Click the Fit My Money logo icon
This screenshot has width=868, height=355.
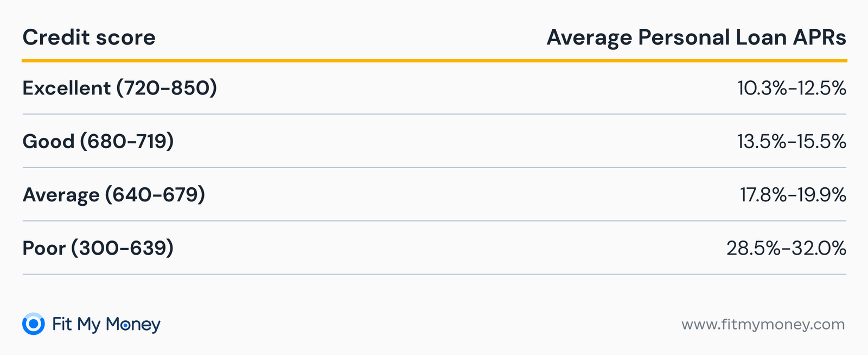(x=34, y=324)
